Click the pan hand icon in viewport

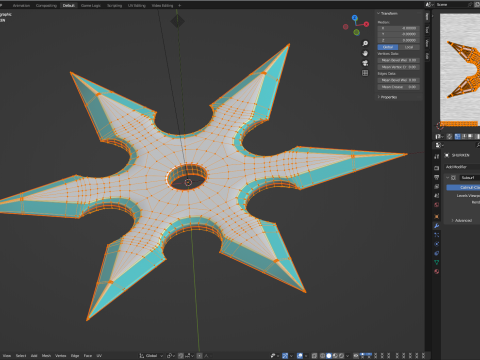pyautogui.click(x=365, y=53)
